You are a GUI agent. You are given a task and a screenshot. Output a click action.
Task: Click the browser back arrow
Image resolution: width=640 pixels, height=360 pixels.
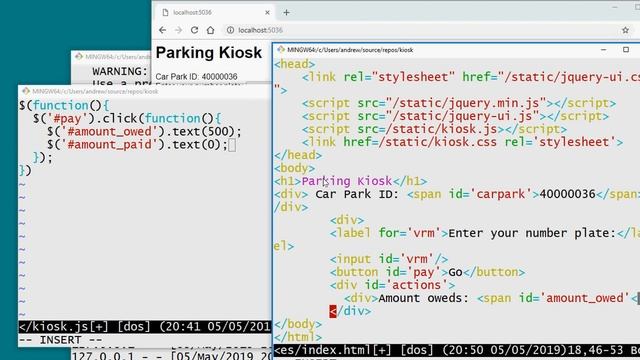tap(162, 30)
